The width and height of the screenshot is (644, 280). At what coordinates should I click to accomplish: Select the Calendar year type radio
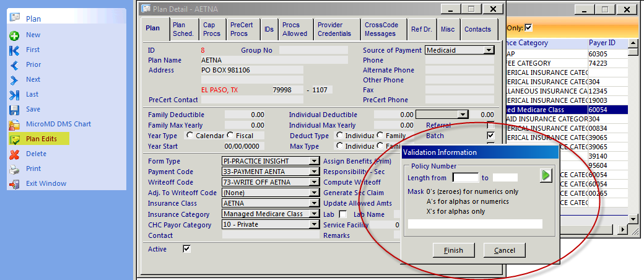(x=189, y=135)
